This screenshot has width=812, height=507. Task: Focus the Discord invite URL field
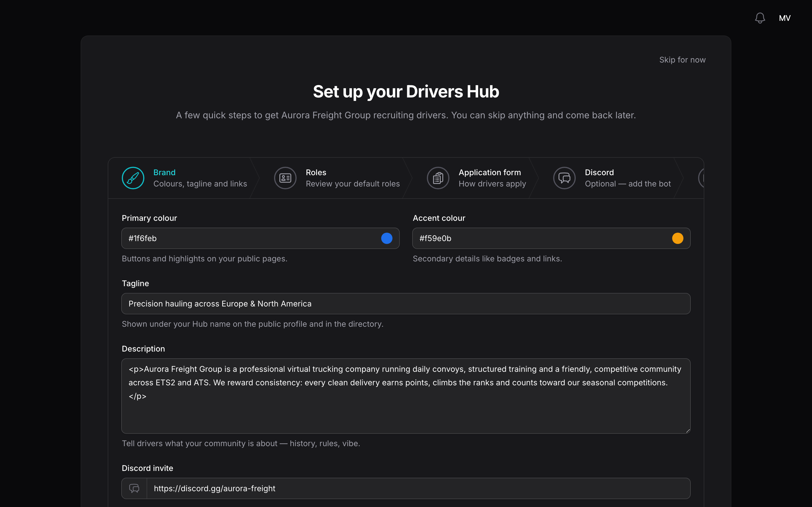coord(418,488)
